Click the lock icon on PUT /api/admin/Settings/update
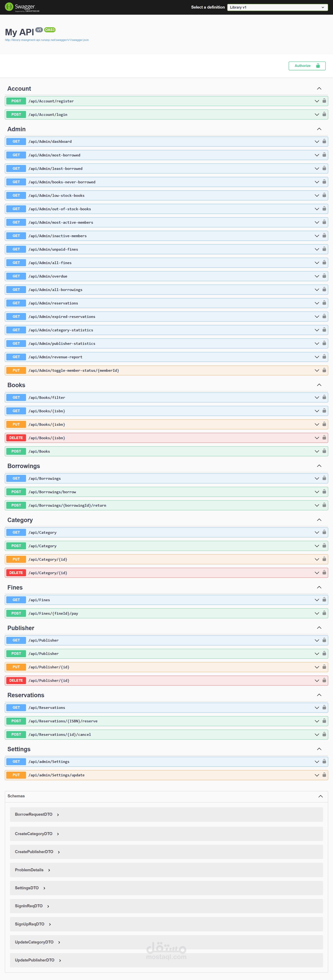Image resolution: width=333 pixels, height=980 pixels. click(x=324, y=775)
